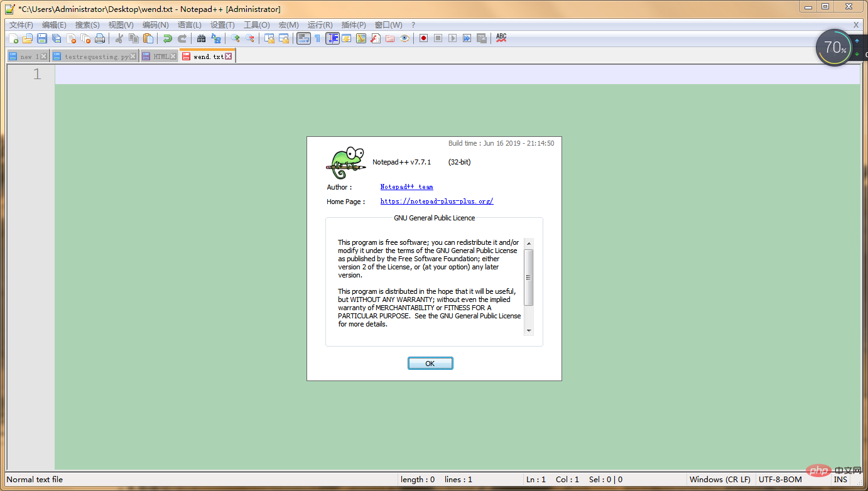Open the notepad-plus-plus.org home page link
Image resolution: width=868 pixels, height=491 pixels.
pos(437,201)
